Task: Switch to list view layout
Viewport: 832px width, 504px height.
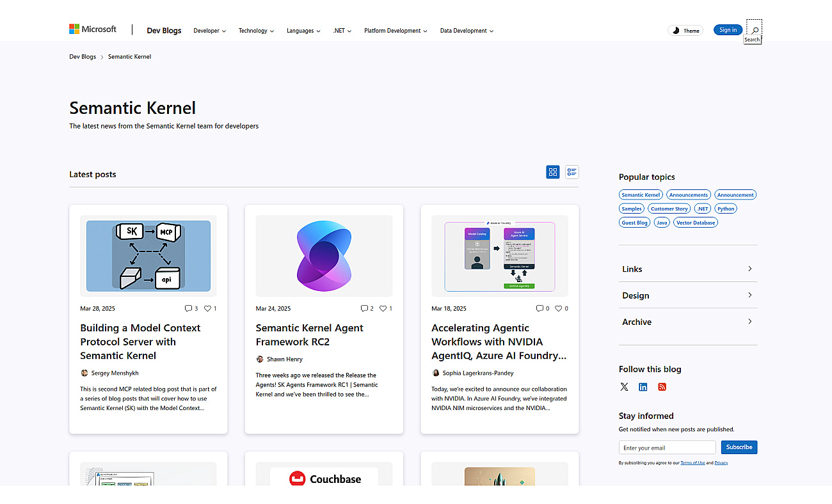Action: [572, 172]
